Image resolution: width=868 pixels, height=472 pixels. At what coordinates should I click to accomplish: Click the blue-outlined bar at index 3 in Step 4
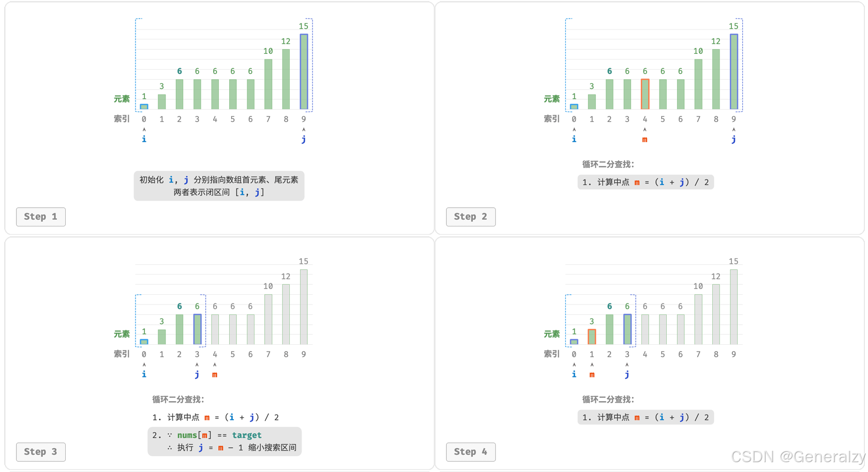(x=627, y=329)
